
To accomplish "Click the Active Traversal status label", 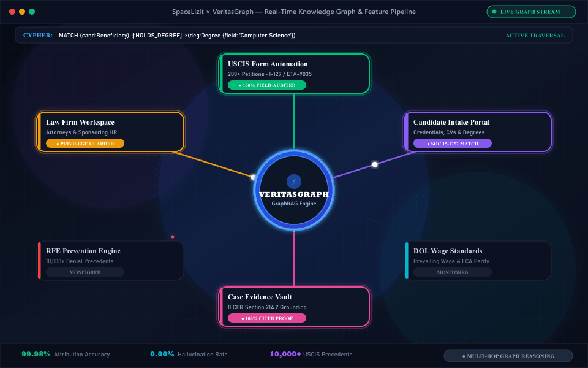I will (535, 36).
